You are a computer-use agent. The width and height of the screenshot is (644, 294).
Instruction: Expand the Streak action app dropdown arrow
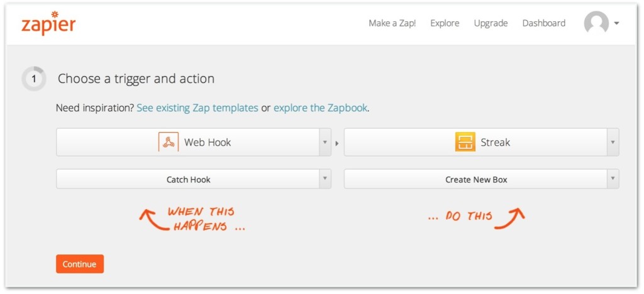tap(613, 142)
